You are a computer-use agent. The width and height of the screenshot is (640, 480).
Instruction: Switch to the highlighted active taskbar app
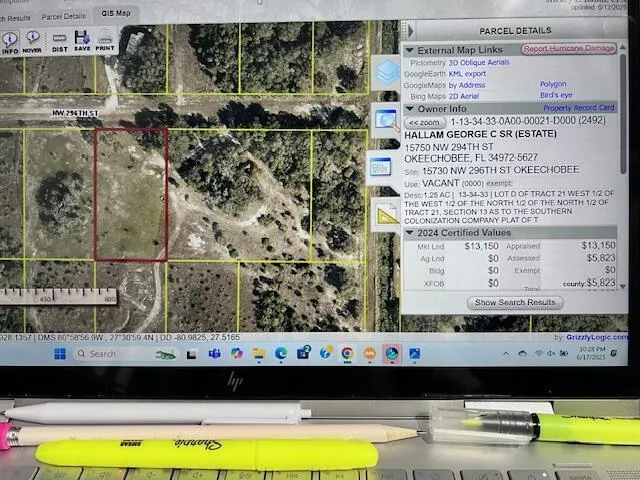pyautogui.click(x=392, y=353)
